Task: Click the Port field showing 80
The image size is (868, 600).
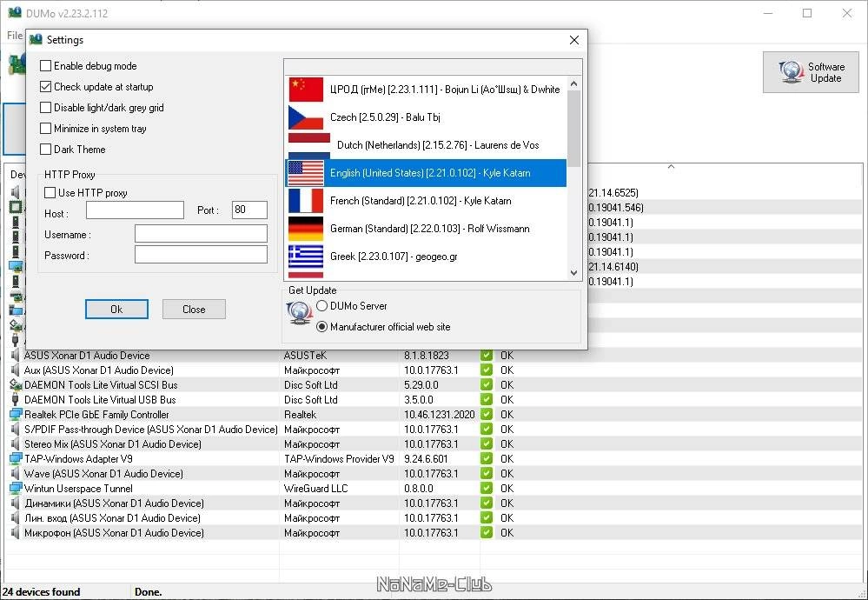Action: 249,210
